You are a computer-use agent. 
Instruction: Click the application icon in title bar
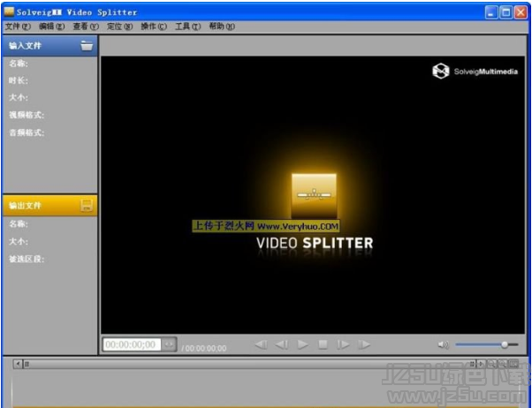[9, 11]
